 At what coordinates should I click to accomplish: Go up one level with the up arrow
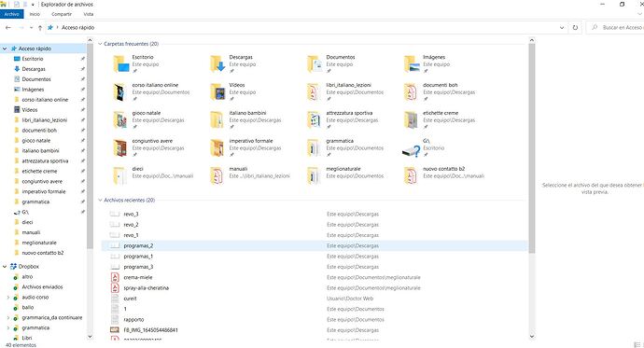[x=40, y=27]
